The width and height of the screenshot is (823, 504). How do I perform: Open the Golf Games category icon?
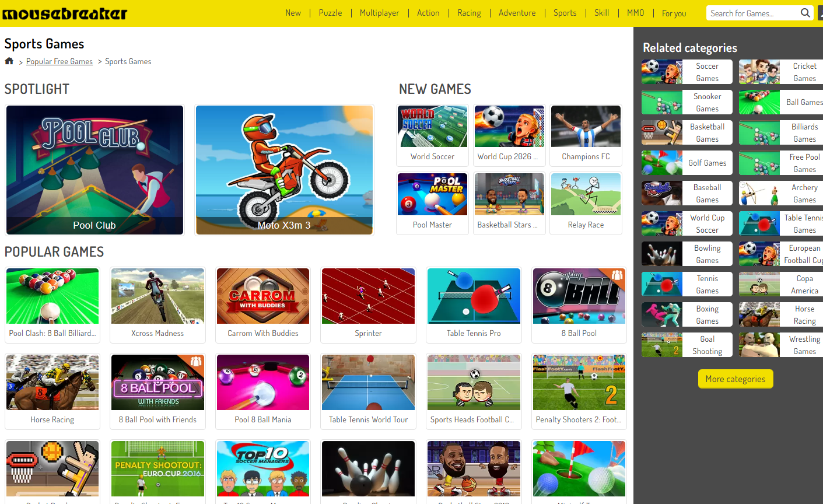(x=662, y=163)
